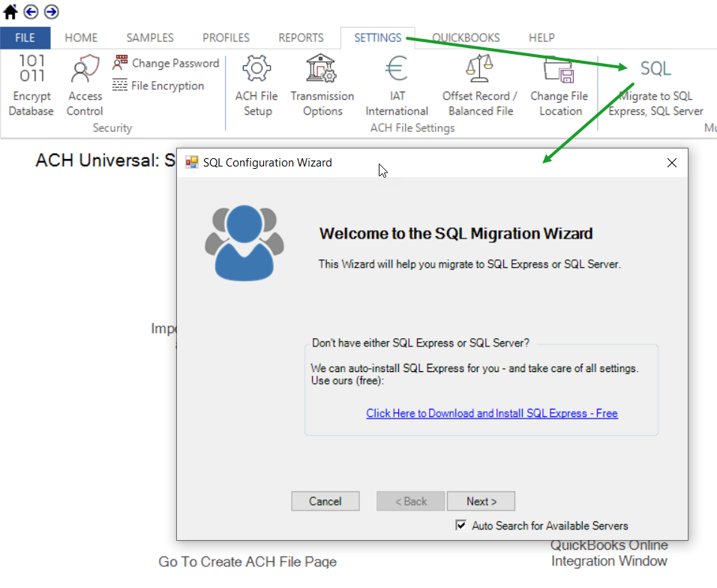Select IAT International settings

pos(397,85)
